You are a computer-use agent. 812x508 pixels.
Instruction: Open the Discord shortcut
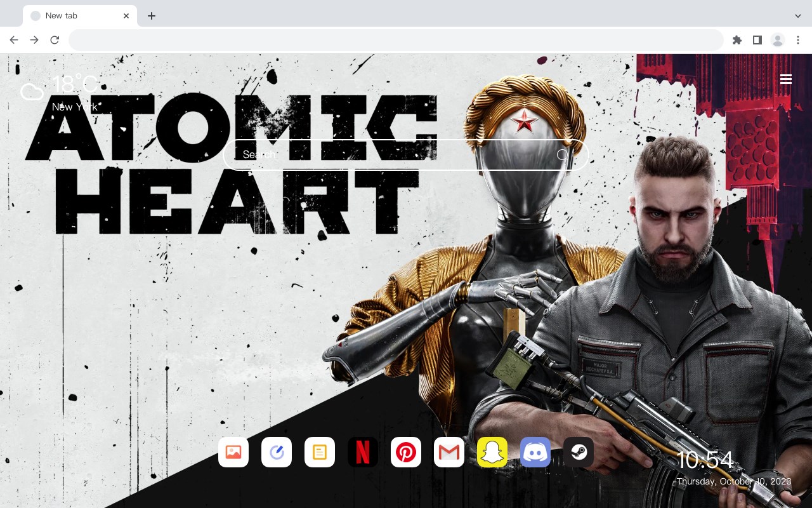pyautogui.click(x=535, y=452)
